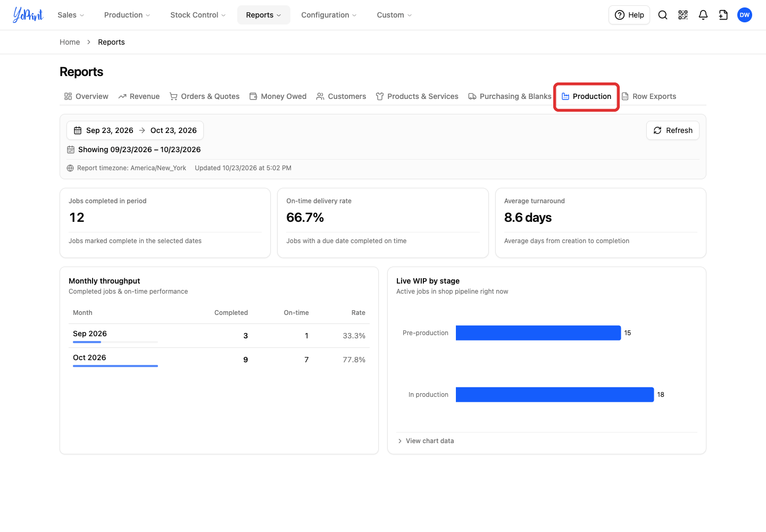
Task: Click the Reports breadcrumb
Action: 111,42
